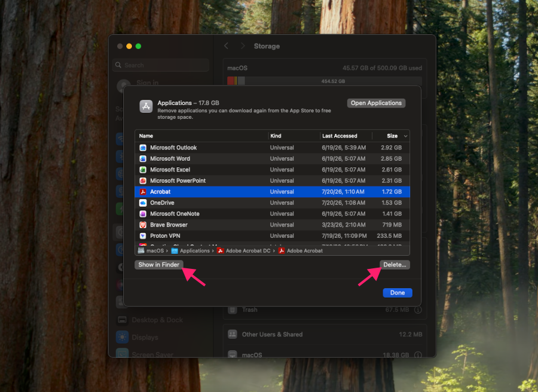Image resolution: width=538 pixels, height=392 pixels.
Task: Select the Microsoft Excel row name
Action: (170, 170)
